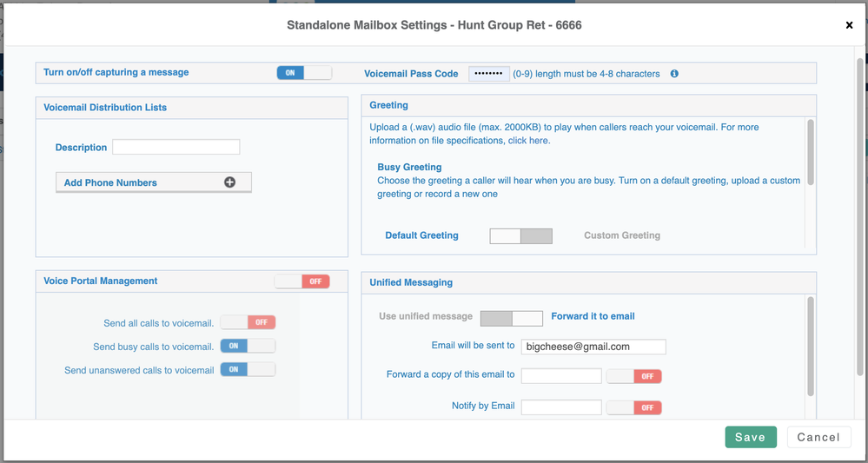
Task: Click the Description text field
Action: (x=176, y=148)
